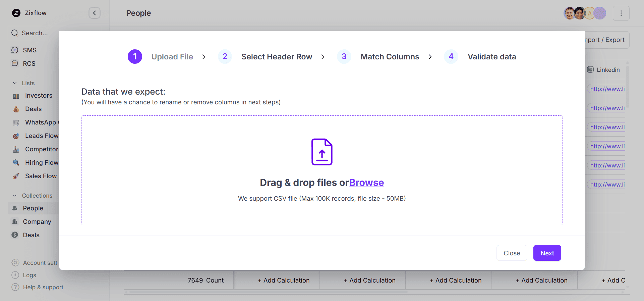Click the People page title
The width and height of the screenshot is (644, 301).
click(x=138, y=13)
